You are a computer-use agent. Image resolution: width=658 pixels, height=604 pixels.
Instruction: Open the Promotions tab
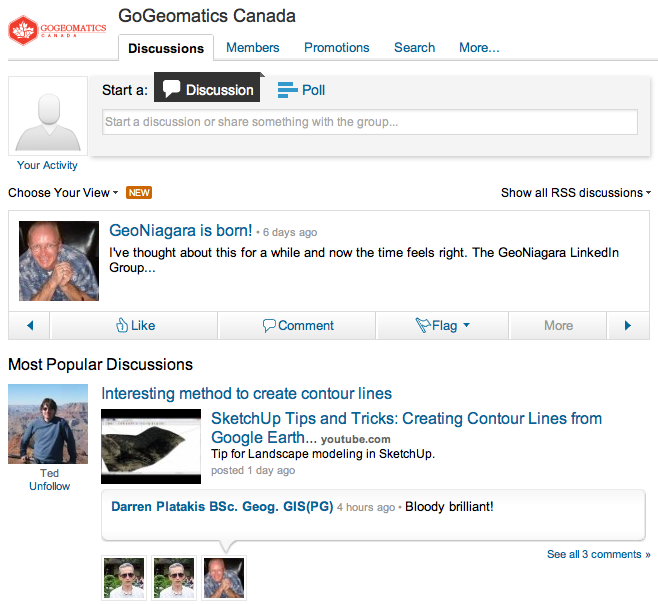point(337,47)
